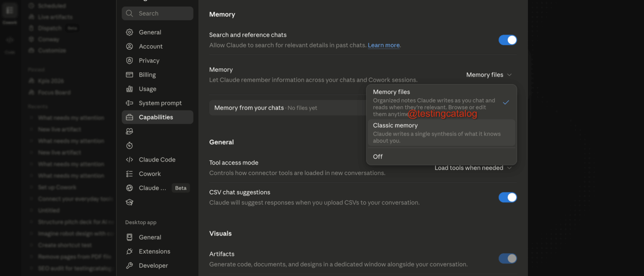The width and height of the screenshot is (644, 276).
Task: Click the Extensions plug icon
Action: (130, 252)
